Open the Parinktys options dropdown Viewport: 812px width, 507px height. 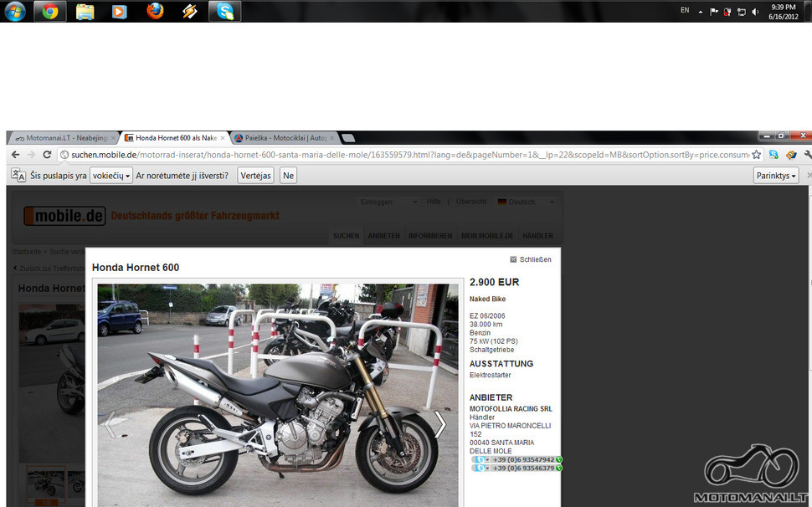click(x=776, y=176)
